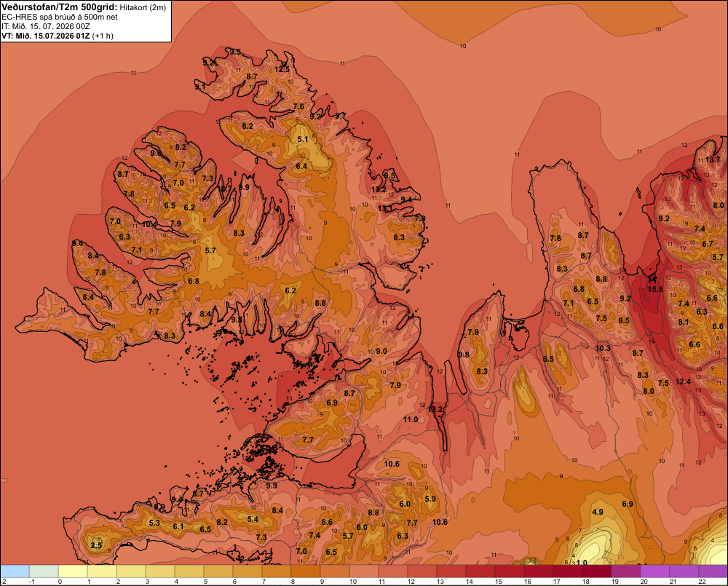
Task: Select the 2.5 temperature value in the southwest peninsula
Action: click(x=96, y=545)
